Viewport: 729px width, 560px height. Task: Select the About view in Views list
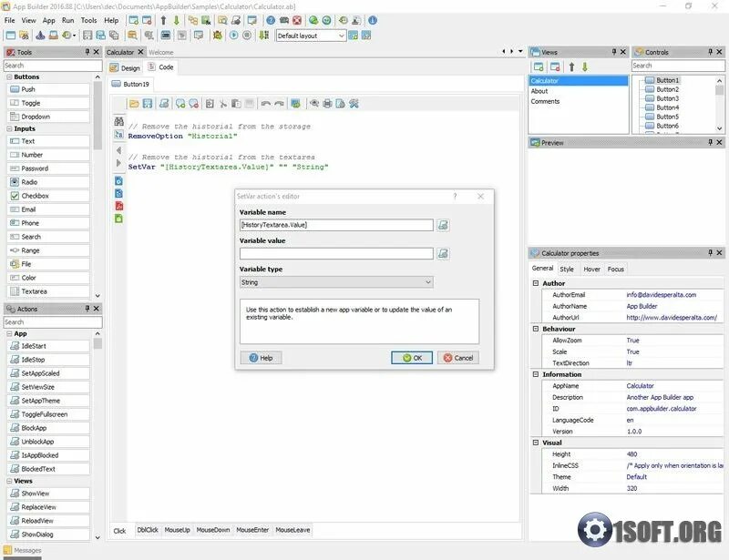click(539, 91)
